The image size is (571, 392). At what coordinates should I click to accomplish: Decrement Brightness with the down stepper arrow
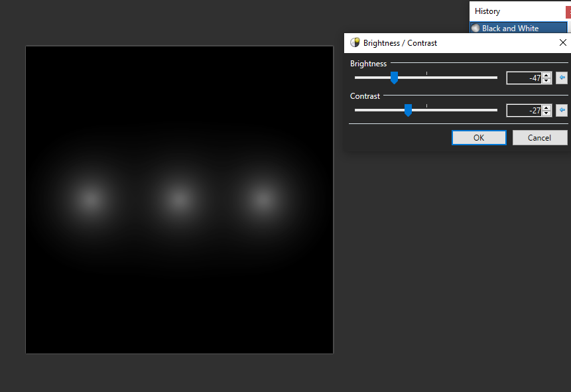coord(546,80)
